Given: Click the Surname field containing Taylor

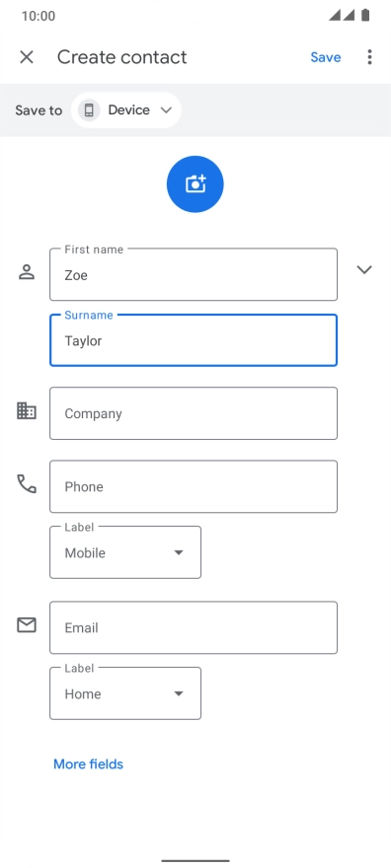Looking at the screenshot, I should [194, 340].
